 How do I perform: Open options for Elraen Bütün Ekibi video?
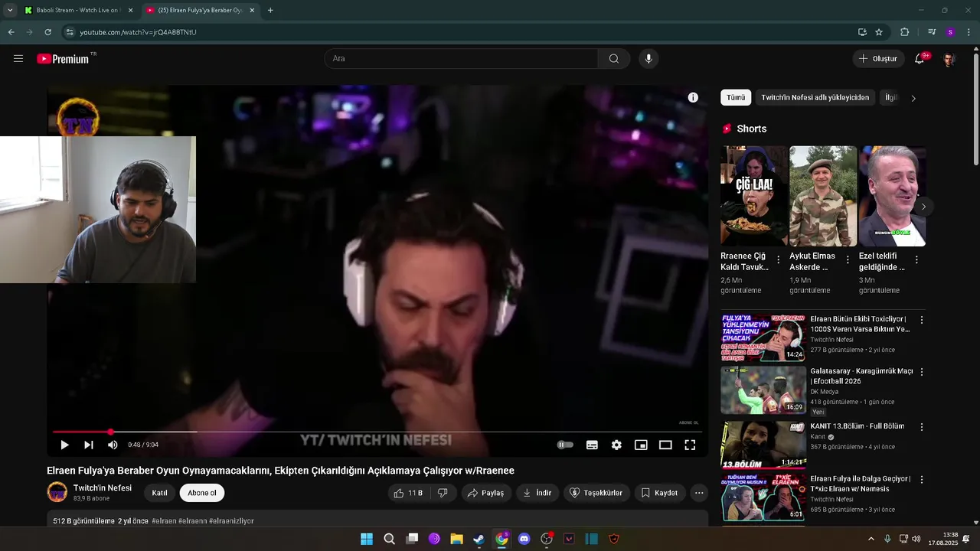922,320
